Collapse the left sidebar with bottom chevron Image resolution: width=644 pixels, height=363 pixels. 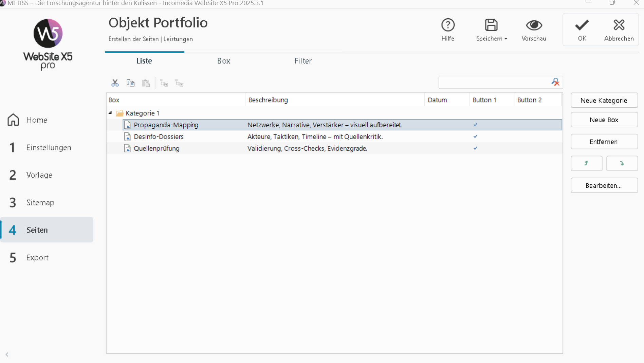pos(7,355)
